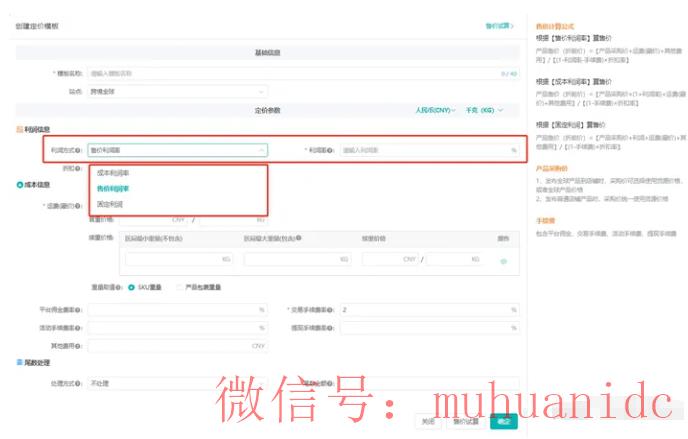Click the 活动手续费率 input field
The height and width of the screenshot is (439, 688).
click(177, 328)
